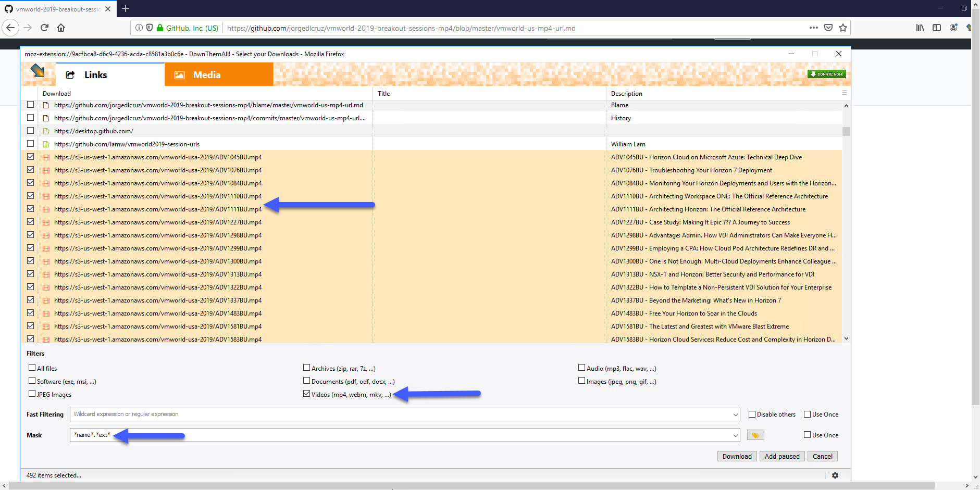Enable the All files filter
This screenshot has height=490, width=980.
(x=32, y=368)
